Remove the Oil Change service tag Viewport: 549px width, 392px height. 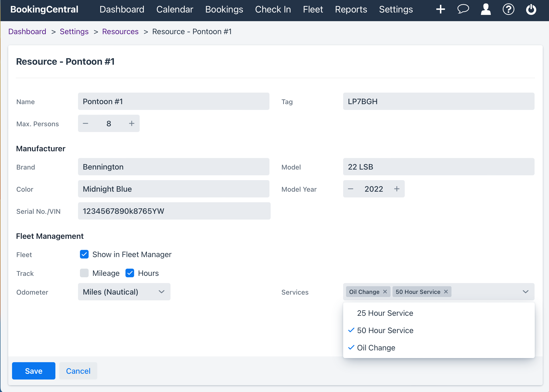(x=385, y=291)
